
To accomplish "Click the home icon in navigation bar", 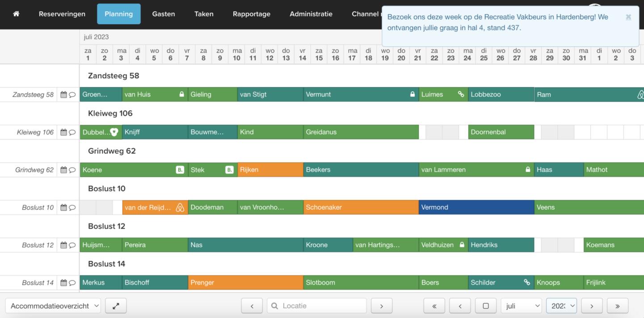I will tap(16, 14).
